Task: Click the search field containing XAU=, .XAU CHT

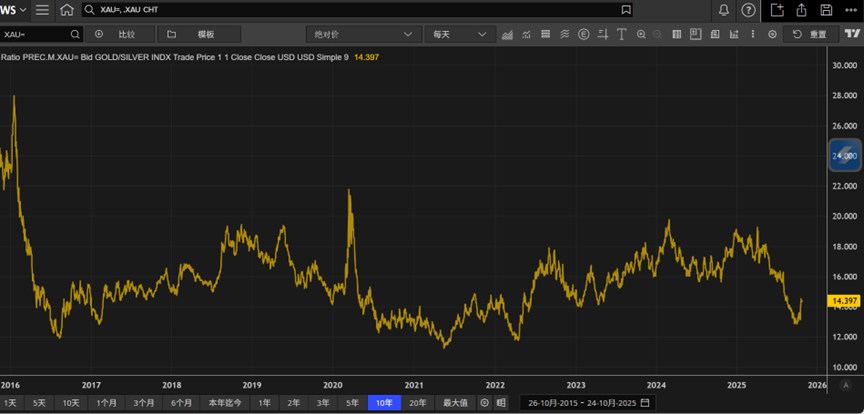Action: pos(357,10)
